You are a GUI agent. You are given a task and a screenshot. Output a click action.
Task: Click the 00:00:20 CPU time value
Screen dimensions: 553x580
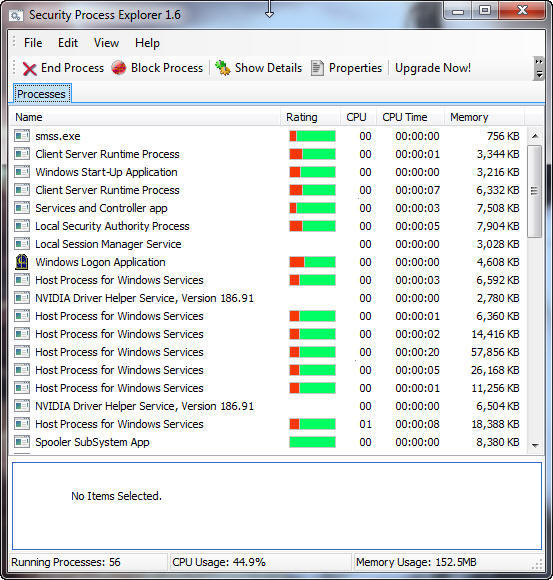[417, 352]
